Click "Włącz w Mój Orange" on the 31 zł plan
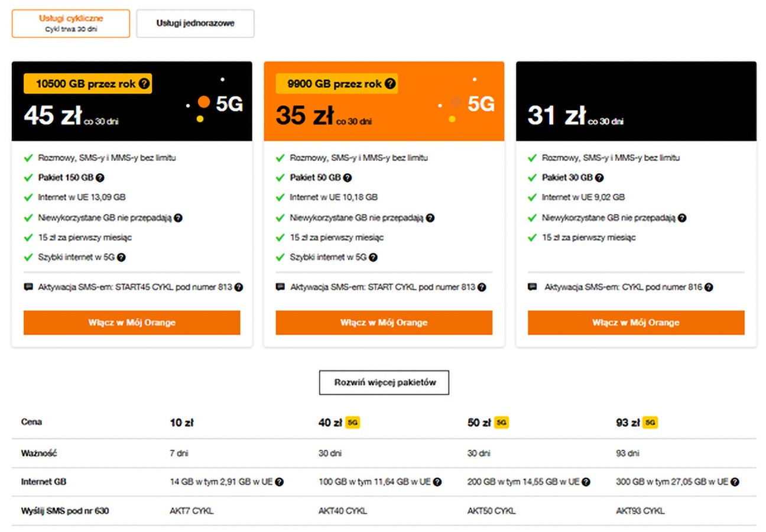 click(x=636, y=323)
